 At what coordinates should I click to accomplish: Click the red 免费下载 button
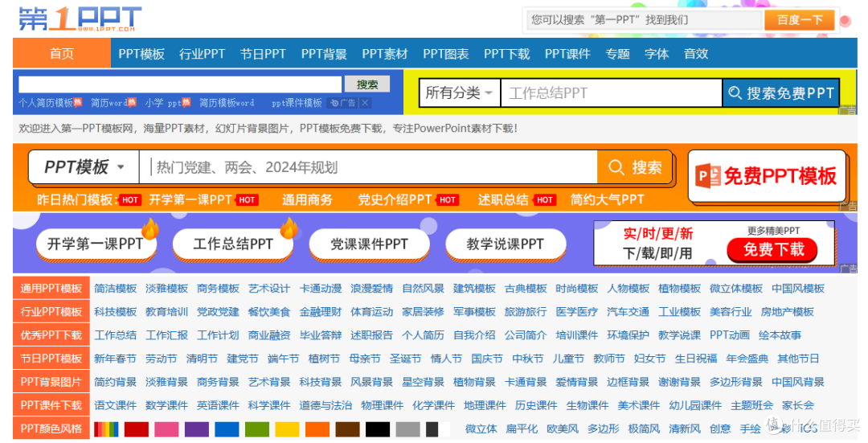(773, 250)
